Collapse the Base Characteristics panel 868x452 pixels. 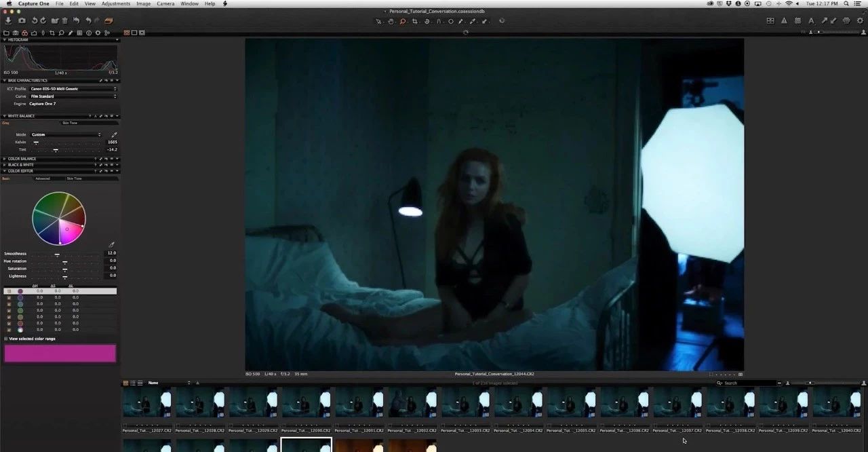pos(5,80)
